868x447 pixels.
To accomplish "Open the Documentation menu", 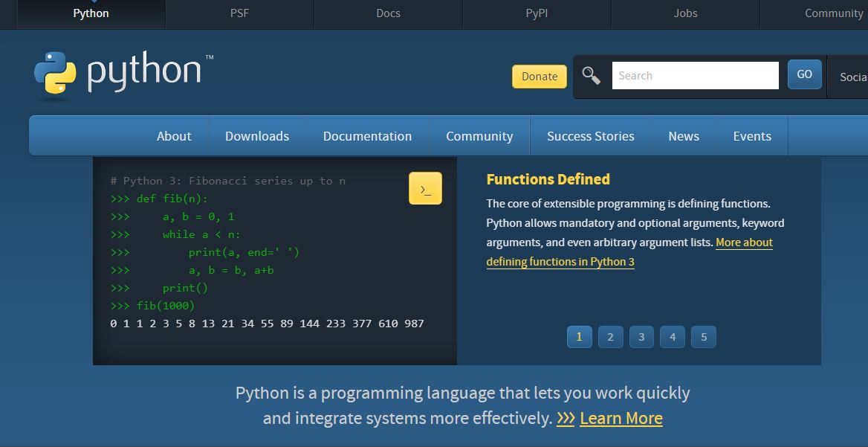I will click(x=368, y=135).
